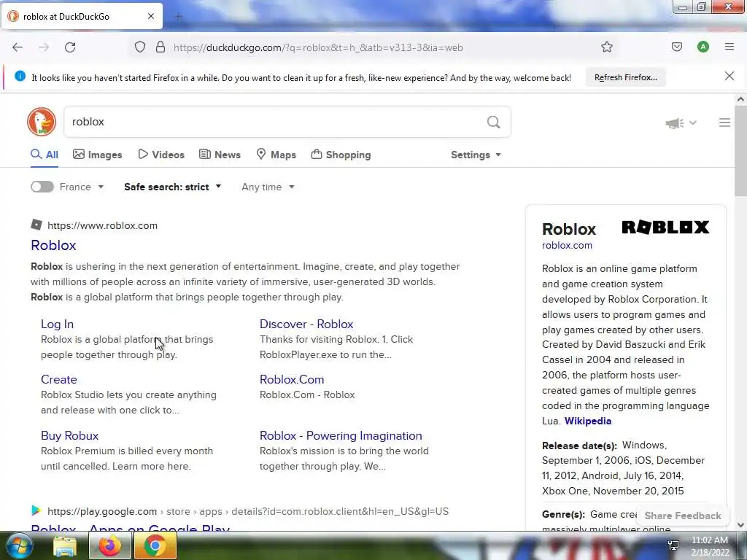The height and width of the screenshot is (560, 747).
Task: Click the Firefox taskbar icon
Action: (110, 545)
